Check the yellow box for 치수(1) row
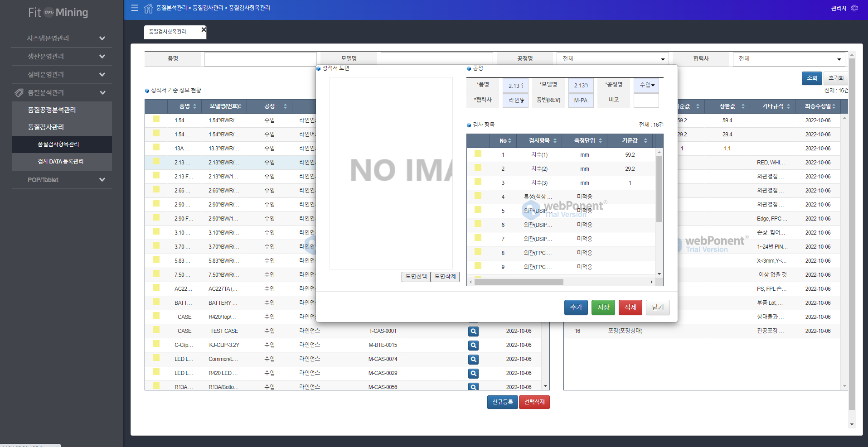This screenshot has width=868, height=447. click(478, 154)
